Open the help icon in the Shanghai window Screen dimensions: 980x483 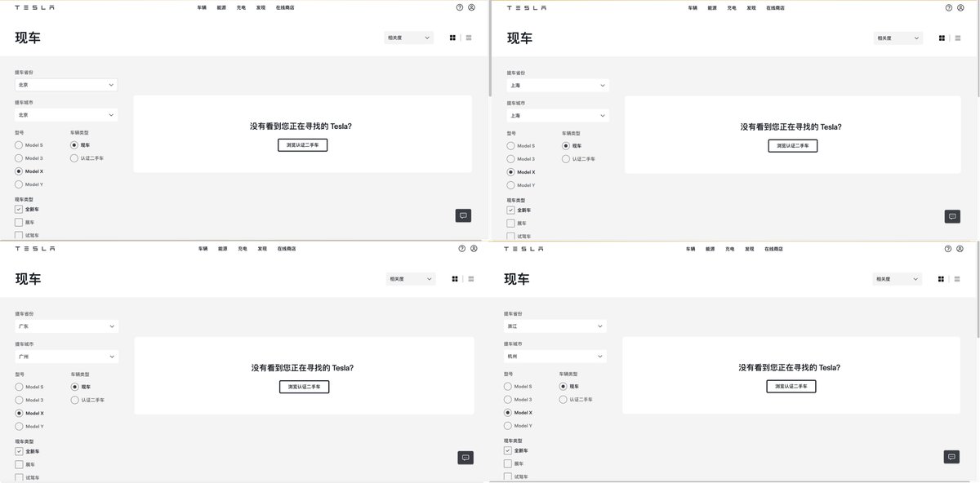949,7
